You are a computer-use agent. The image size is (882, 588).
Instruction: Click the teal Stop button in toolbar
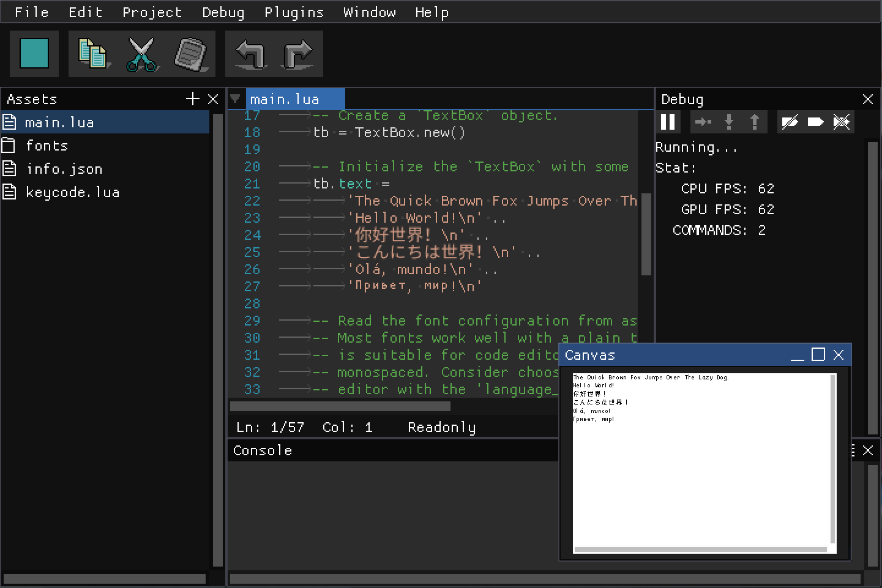(x=34, y=54)
